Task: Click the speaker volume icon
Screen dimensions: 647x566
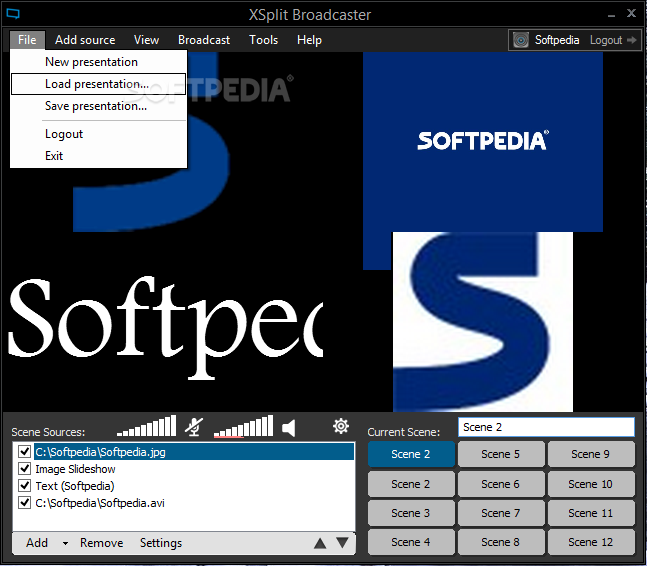Action: (288, 428)
